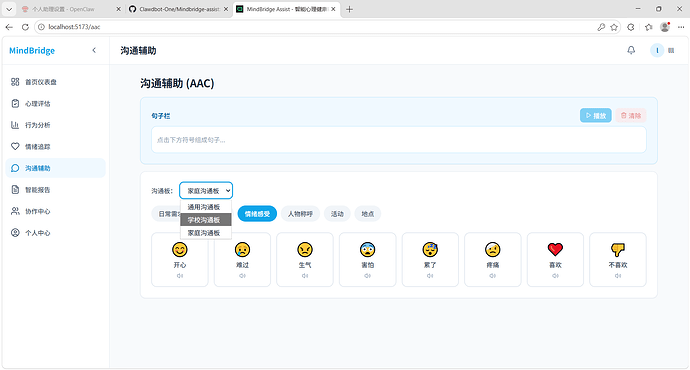
Task: Choose 通用沟通板 from the dropdown list
Action: [x=206, y=207]
